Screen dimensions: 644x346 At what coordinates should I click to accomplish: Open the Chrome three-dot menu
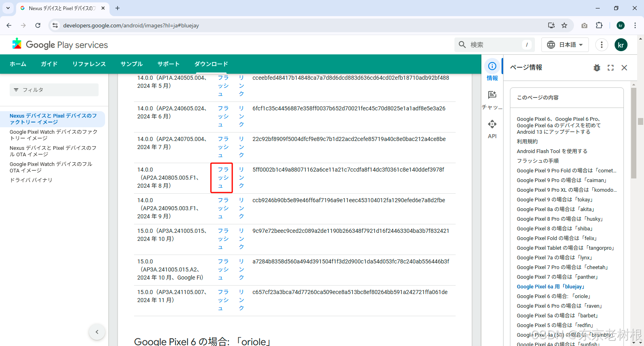pos(635,25)
